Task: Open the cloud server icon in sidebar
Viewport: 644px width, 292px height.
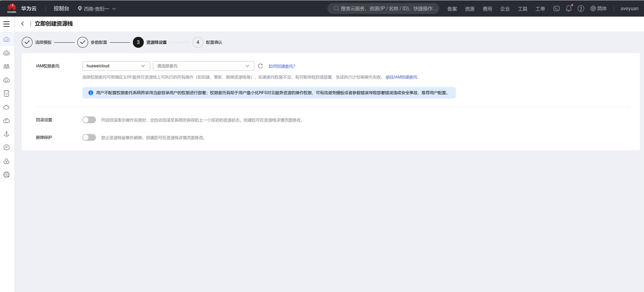Action: point(7,53)
